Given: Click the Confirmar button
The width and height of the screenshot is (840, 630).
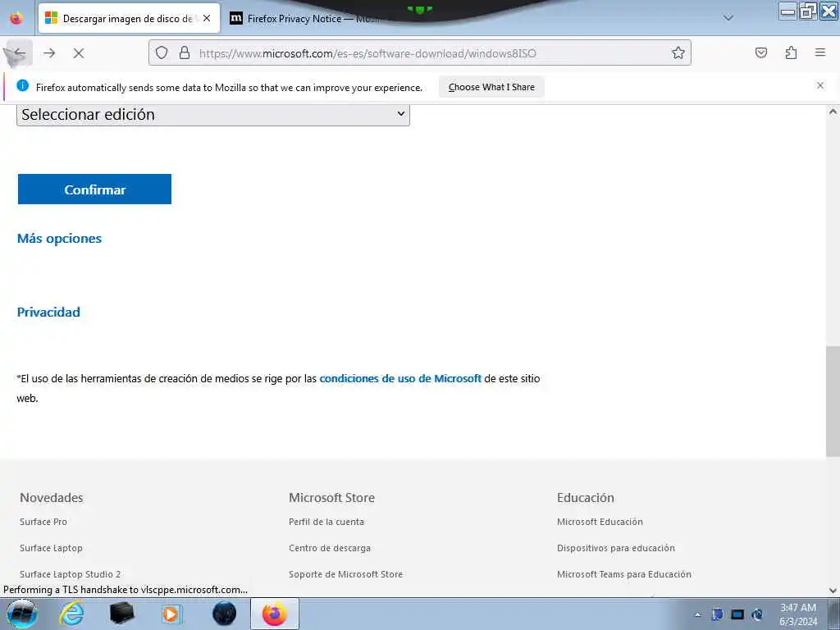Looking at the screenshot, I should point(95,189).
